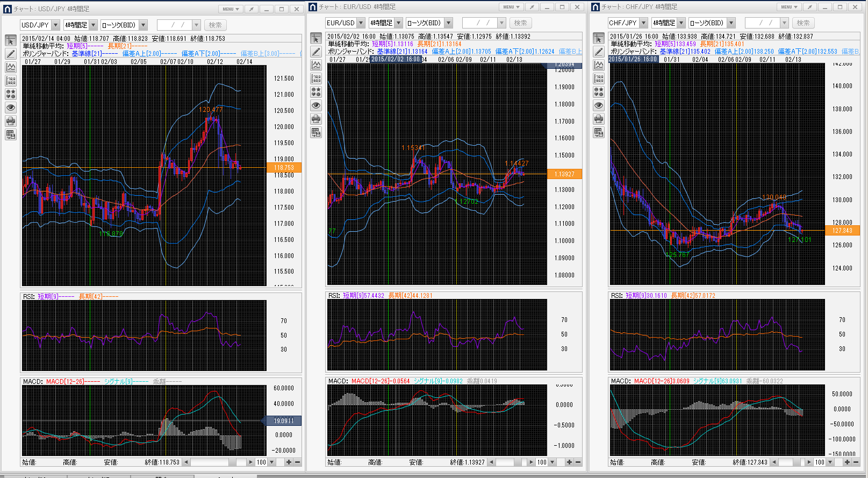868x478 pixels.
Task: Open the ローソク(BID) chart type dropdown in CHF/JPY
Action: click(x=731, y=23)
